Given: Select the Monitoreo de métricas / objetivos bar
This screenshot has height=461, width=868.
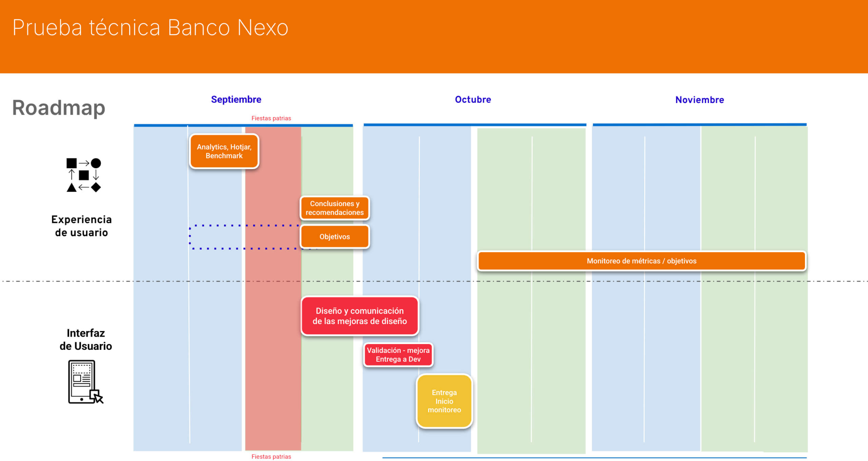Looking at the screenshot, I should (x=641, y=261).
